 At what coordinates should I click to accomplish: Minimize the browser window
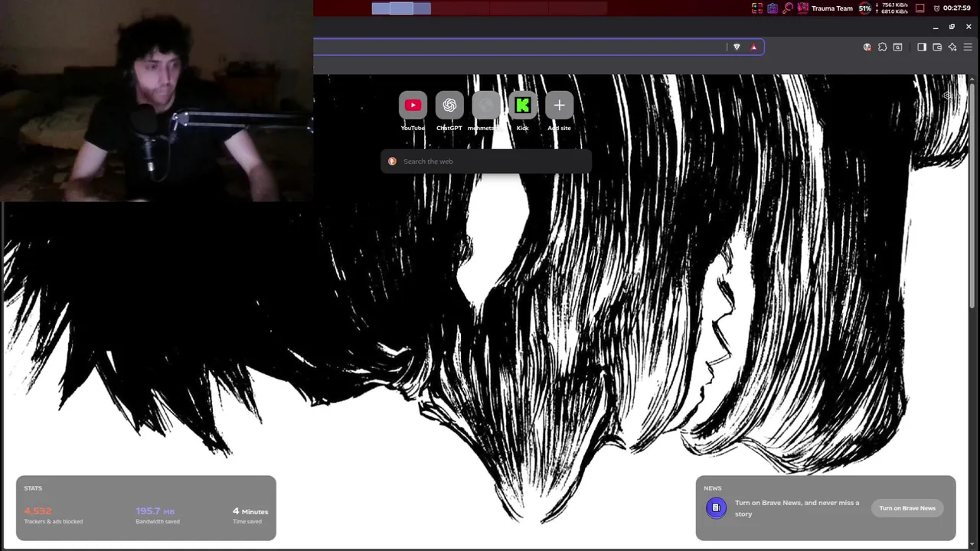pyautogui.click(x=936, y=27)
